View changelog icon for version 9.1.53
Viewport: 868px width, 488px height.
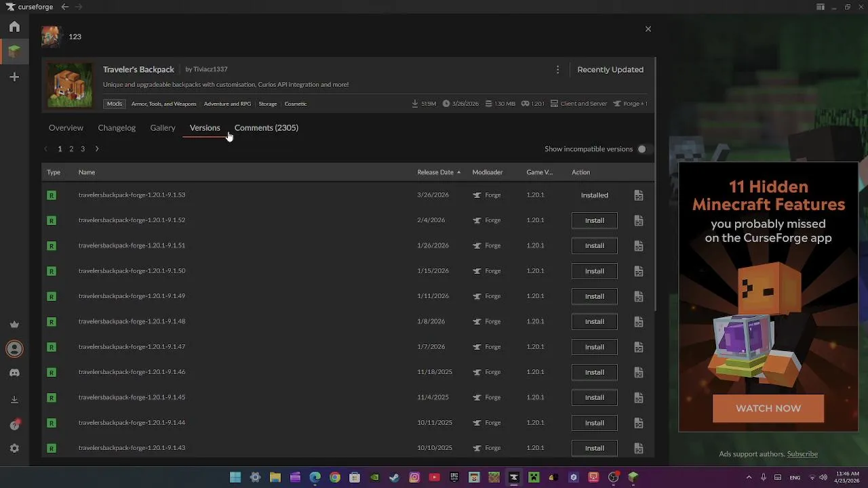click(x=638, y=195)
